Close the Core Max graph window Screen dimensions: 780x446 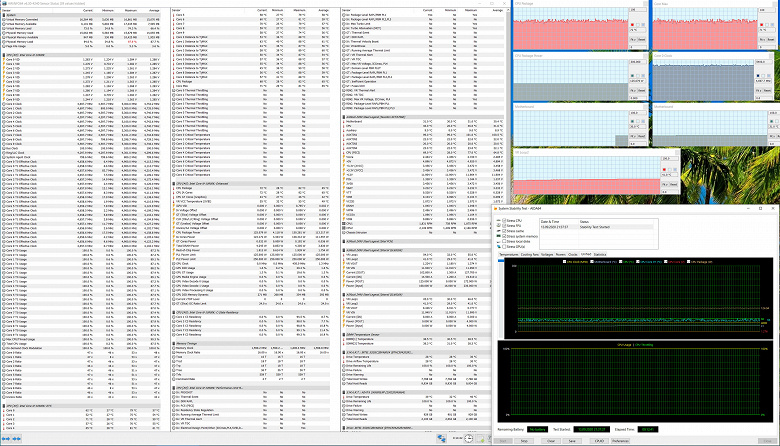pos(775,4)
